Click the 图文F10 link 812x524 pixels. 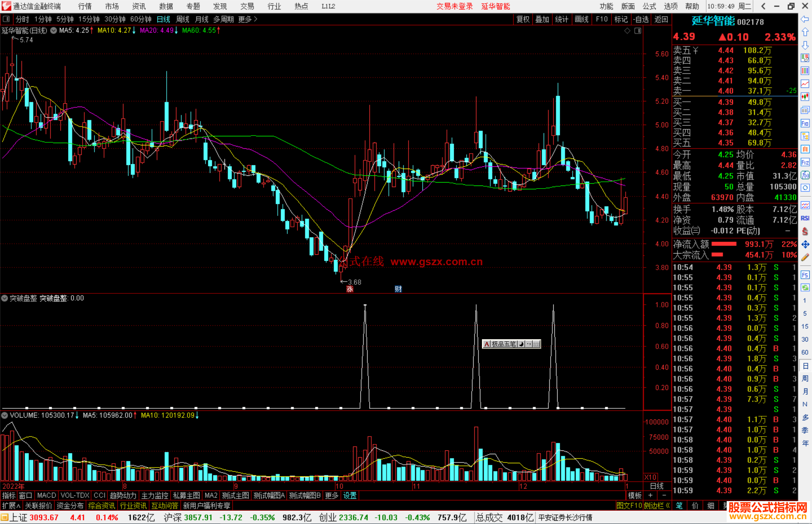pyautogui.click(x=629, y=506)
